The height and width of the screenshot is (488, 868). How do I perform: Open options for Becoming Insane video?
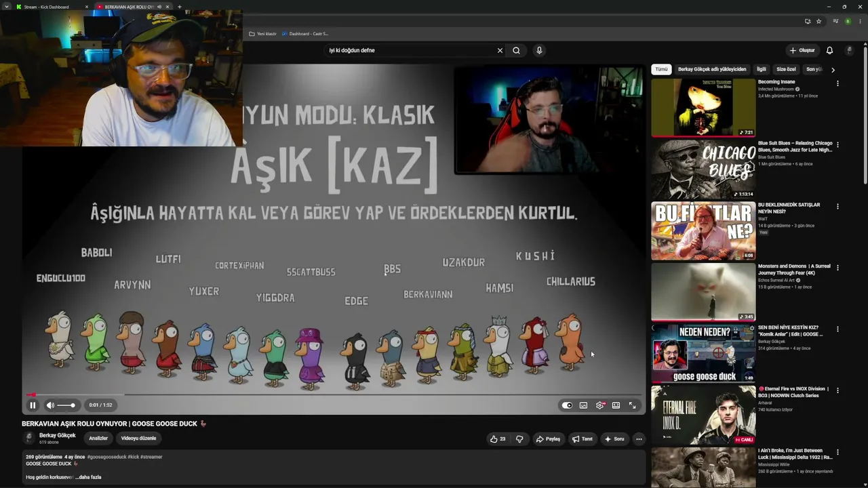(837, 83)
